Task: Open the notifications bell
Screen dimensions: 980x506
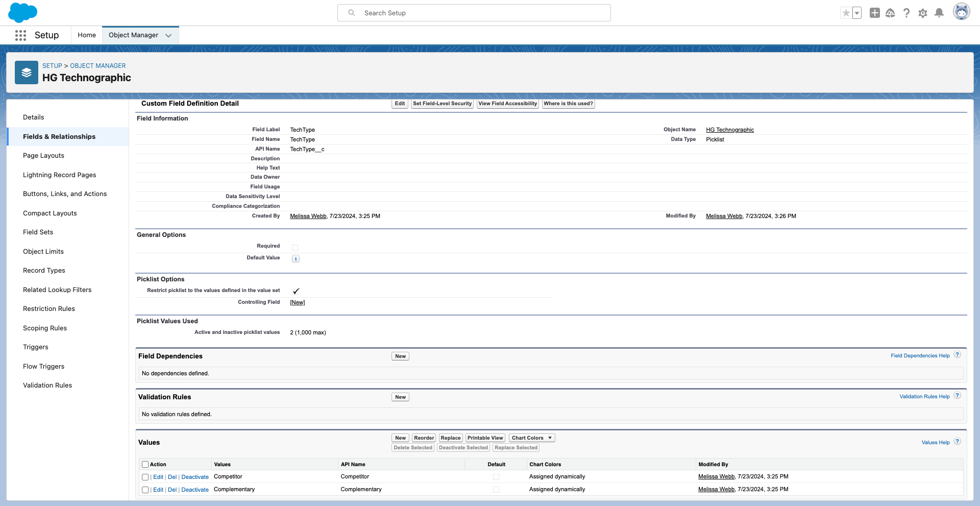Action: point(939,13)
